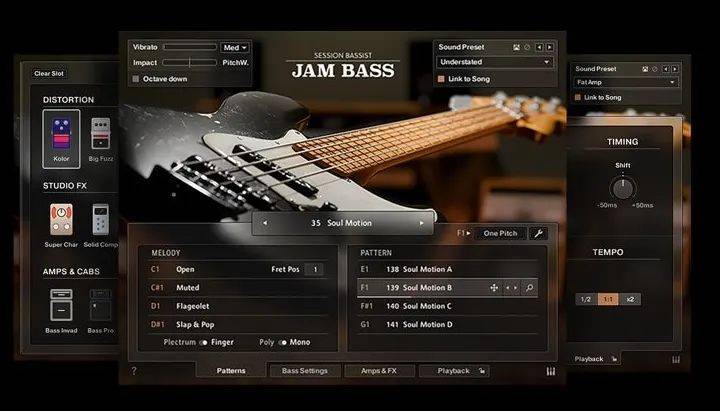This screenshot has width=720, height=411.
Task: Open the mixer icon in right window
Action: (x=676, y=360)
